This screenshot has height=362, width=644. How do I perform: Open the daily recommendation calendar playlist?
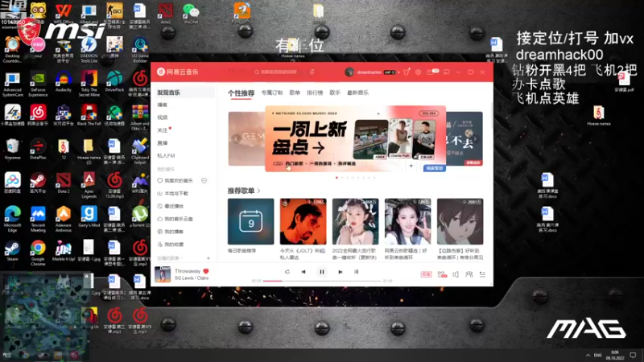(250, 222)
